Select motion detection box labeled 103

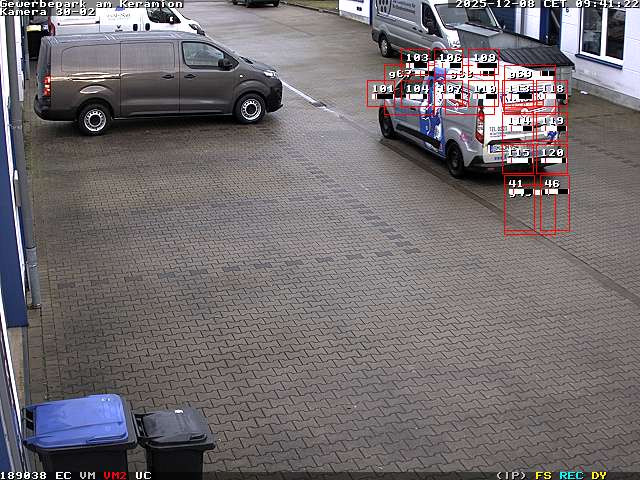(416, 62)
